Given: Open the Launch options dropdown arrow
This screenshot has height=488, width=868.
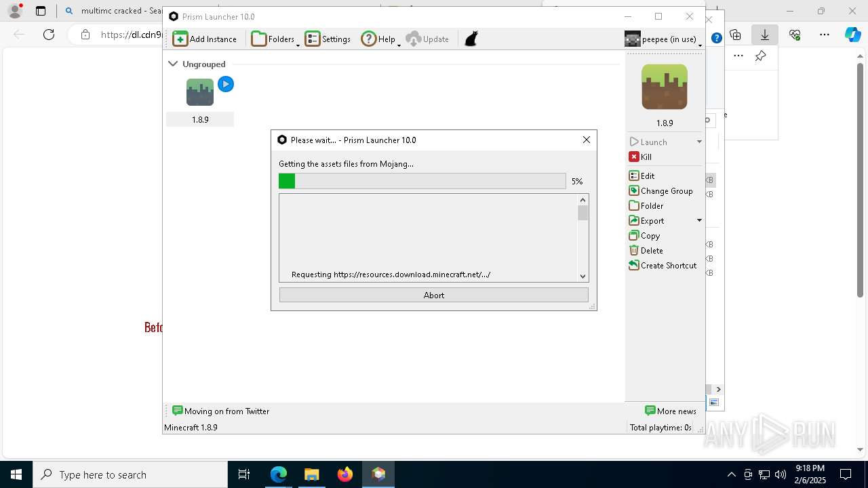Looking at the screenshot, I should pyautogui.click(x=699, y=142).
